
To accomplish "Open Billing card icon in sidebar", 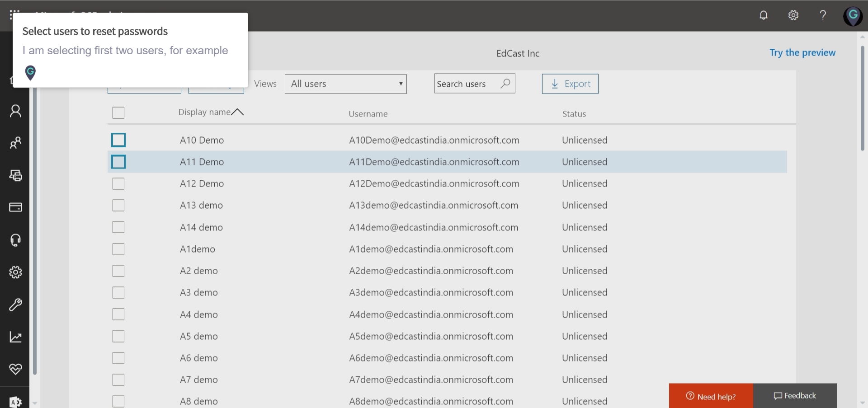I will click(15, 207).
